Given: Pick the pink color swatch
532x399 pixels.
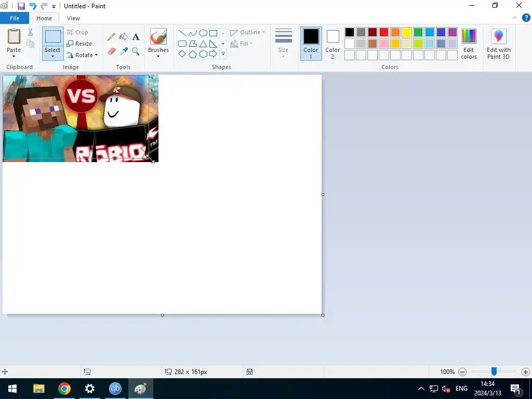Looking at the screenshot, I should 384,44.
